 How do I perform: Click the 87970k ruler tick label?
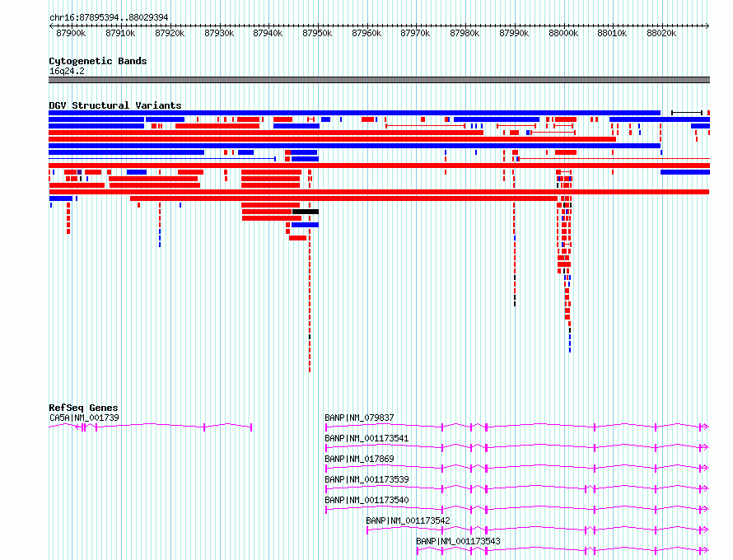coord(416,33)
